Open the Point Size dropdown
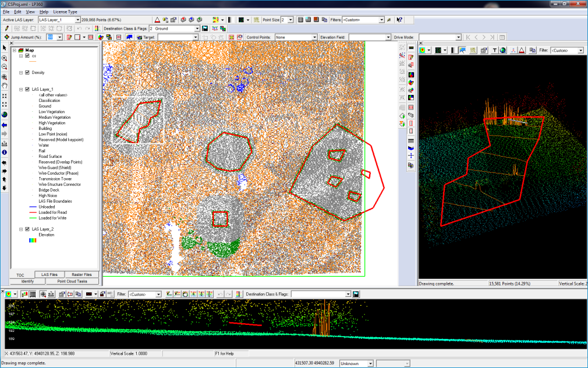The height and width of the screenshot is (368, 588). (291, 20)
